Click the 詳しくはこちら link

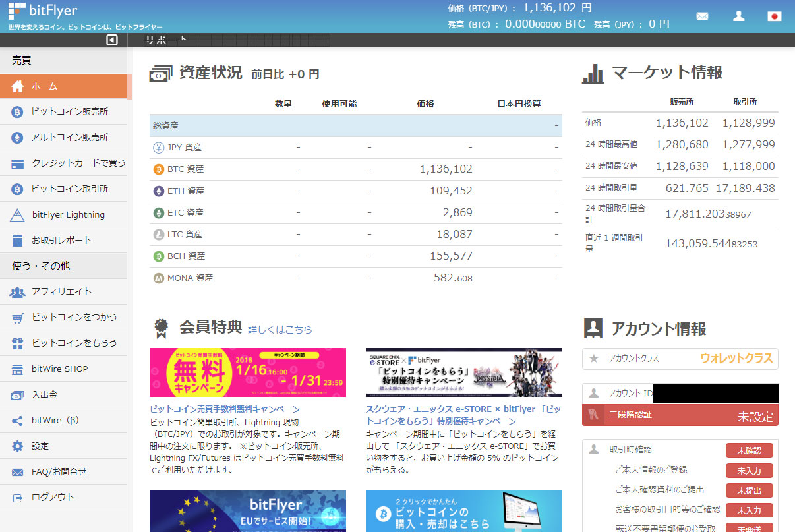280,330
